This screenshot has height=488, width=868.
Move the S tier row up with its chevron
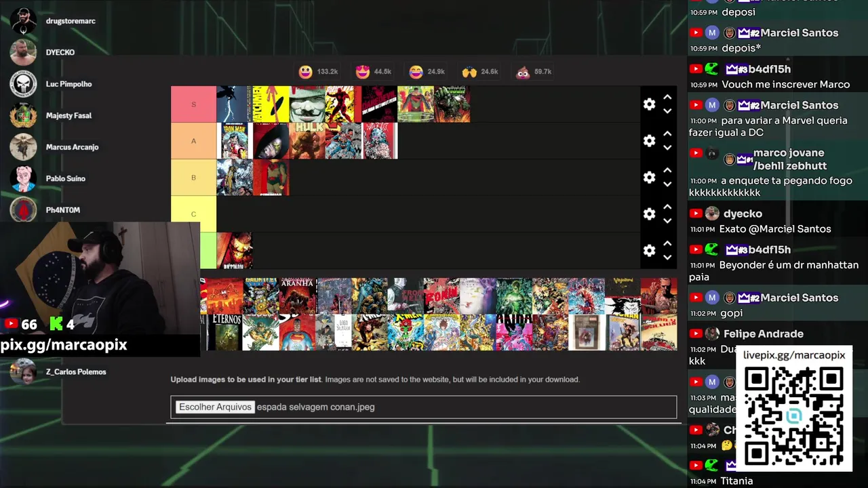point(667,97)
